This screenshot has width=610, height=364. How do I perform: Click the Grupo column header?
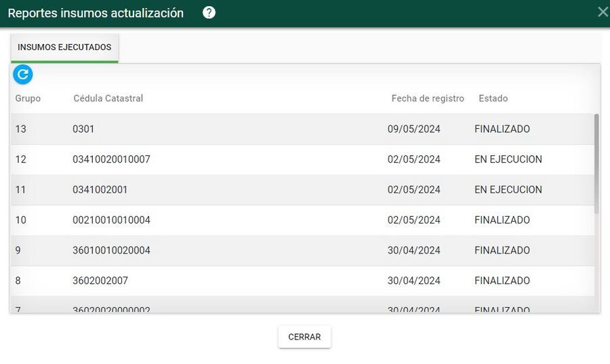coord(28,98)
